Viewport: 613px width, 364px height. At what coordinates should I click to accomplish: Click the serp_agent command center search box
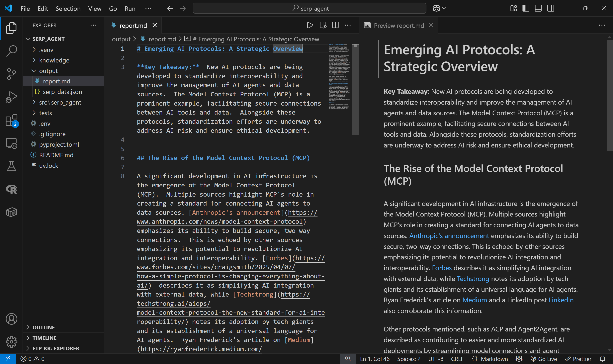[x=309, y=8]
